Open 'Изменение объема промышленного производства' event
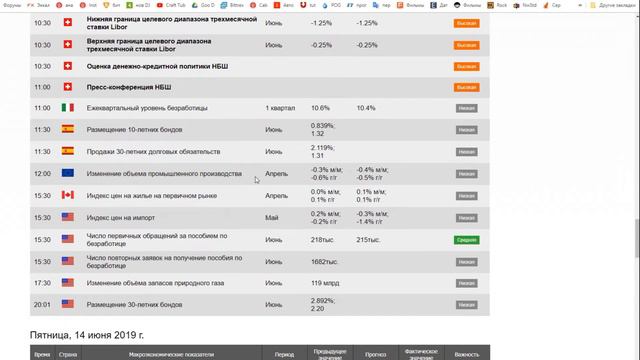Viewport: 640px width, 360px height. (164, 173)
